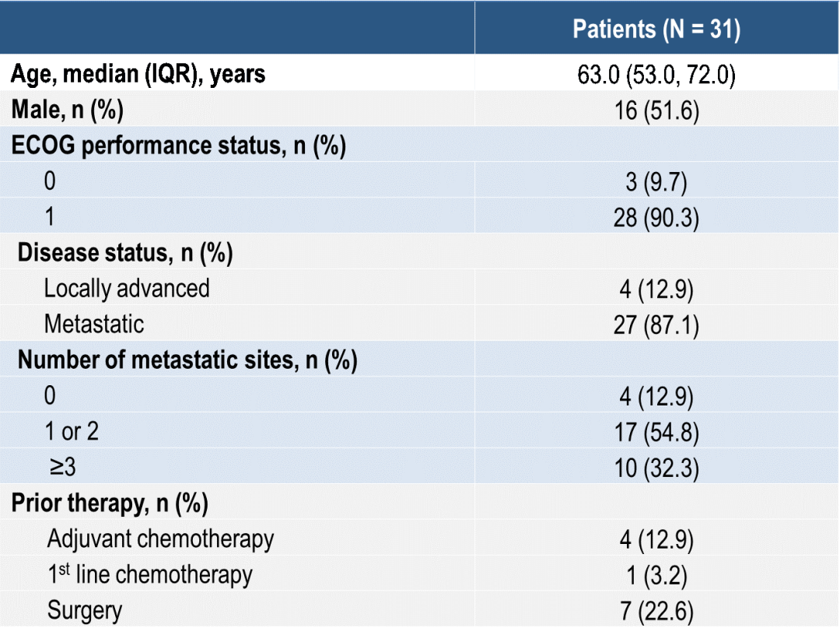The height and width of the screenshot is (642, 840).
Task: Click the ECOG 1 value 28 (90.3)
Action: point(656,218)
